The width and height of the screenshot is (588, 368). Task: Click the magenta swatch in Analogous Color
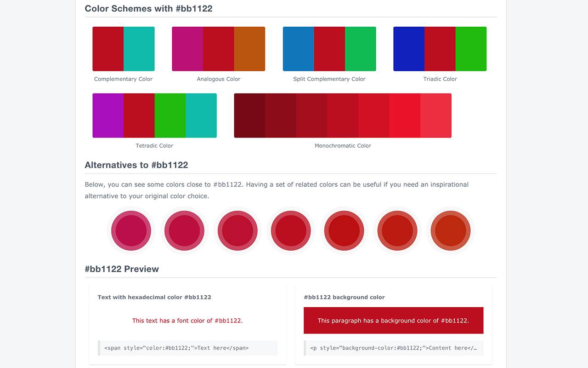pos(187,48)
